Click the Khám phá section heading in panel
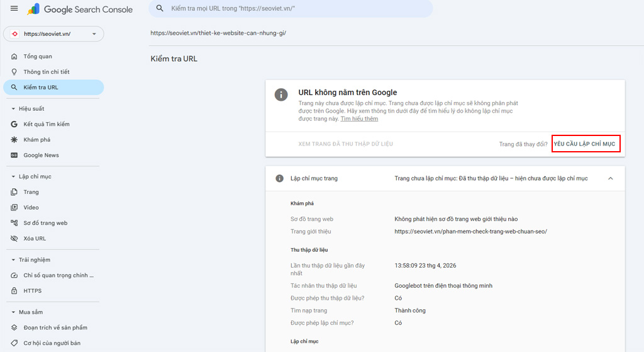 click(x=302, y=203)
